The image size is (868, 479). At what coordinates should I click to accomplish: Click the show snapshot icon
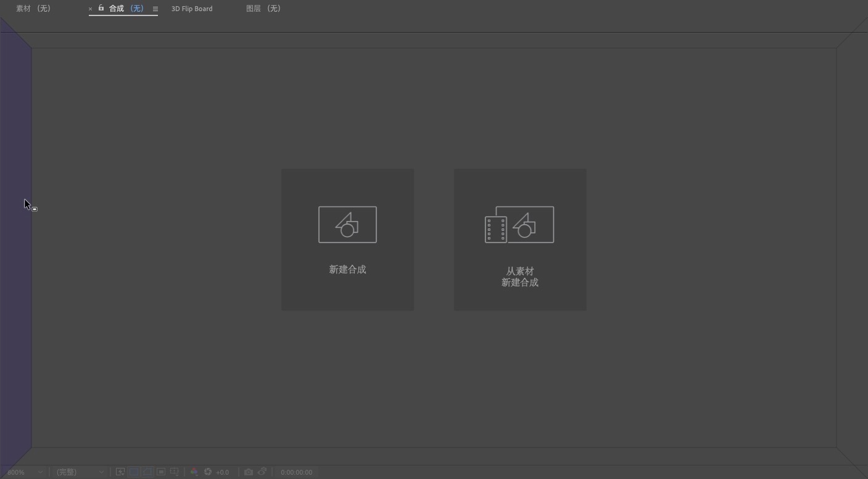(x=262, y=472)
